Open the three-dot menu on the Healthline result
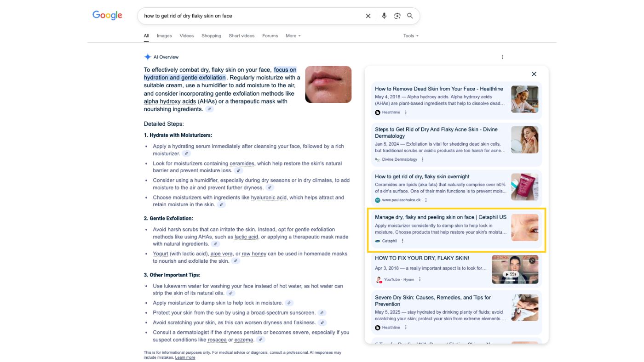The width and height of the screenshot is (644, 362). [x=407, y=112]
